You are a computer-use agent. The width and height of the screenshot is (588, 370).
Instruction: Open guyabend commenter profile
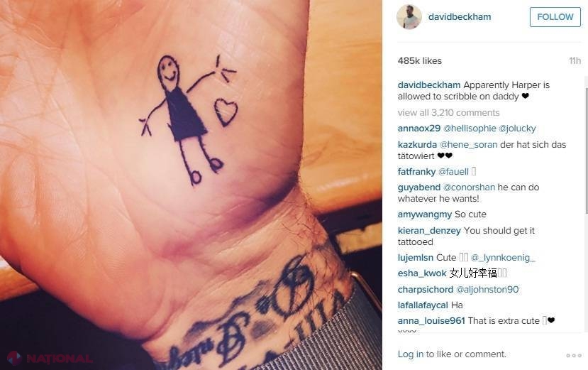tap(419, 187)
